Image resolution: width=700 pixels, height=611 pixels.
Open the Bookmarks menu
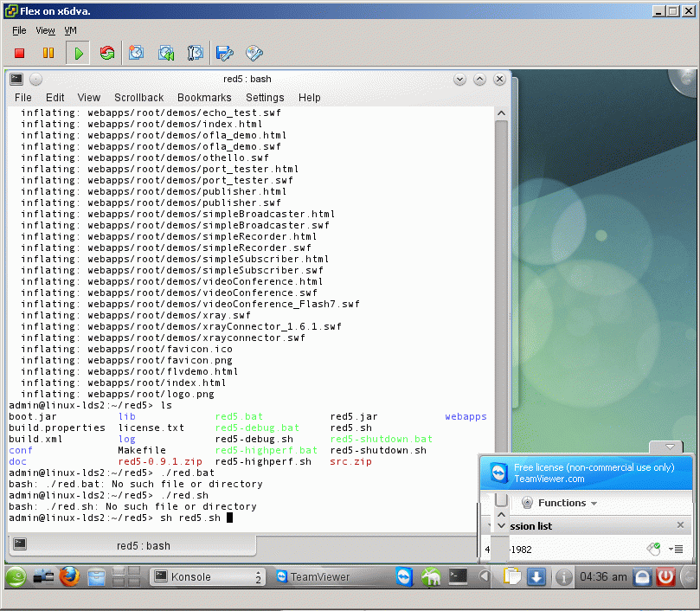(204, 98)
